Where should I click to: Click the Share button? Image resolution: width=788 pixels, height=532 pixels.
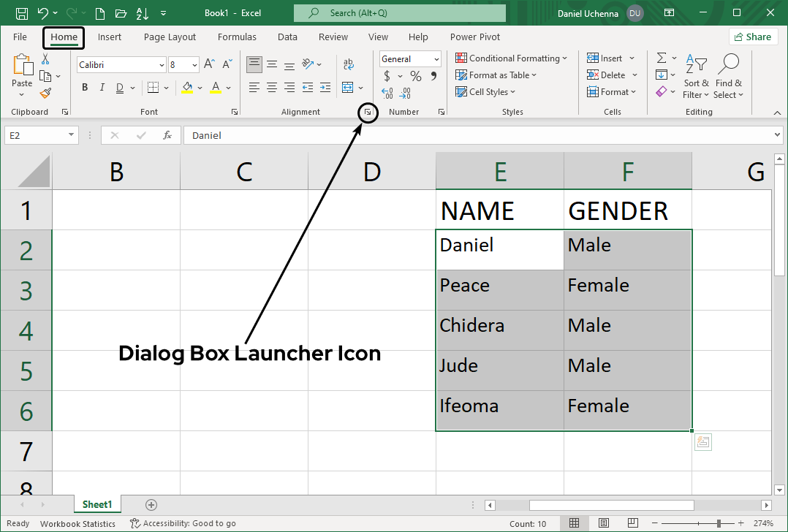752,37
